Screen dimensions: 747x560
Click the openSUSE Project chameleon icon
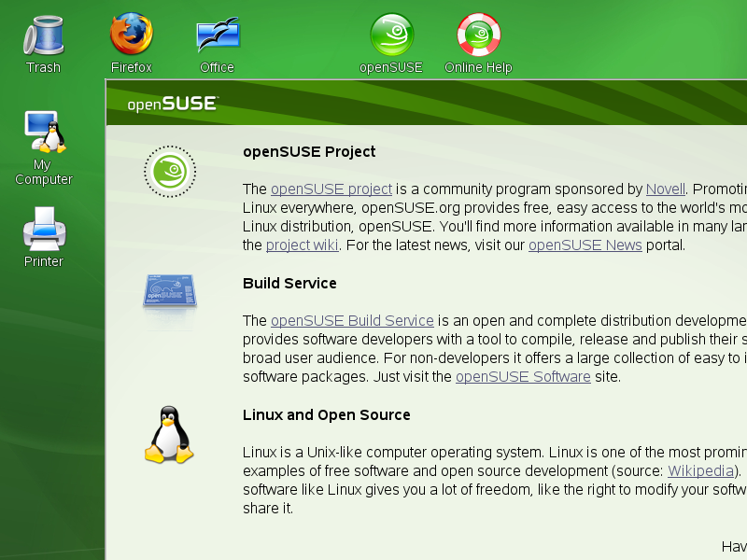click(x=170, y=172)
